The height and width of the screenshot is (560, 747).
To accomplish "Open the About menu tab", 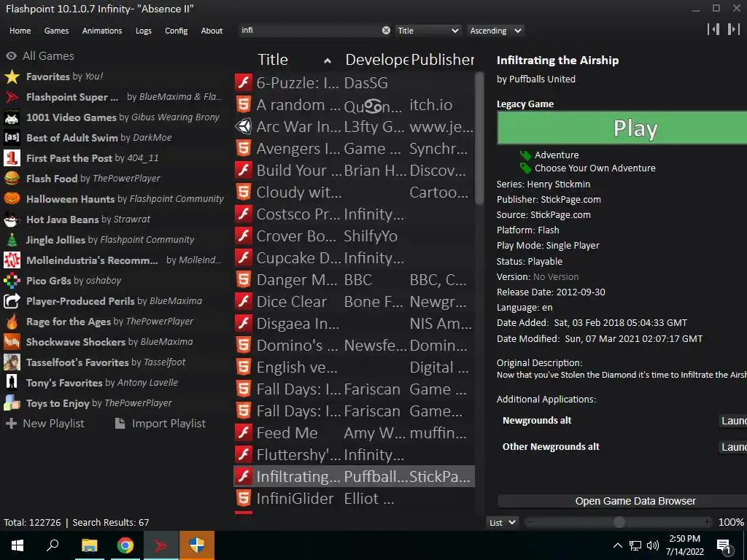I will point(212,31).
